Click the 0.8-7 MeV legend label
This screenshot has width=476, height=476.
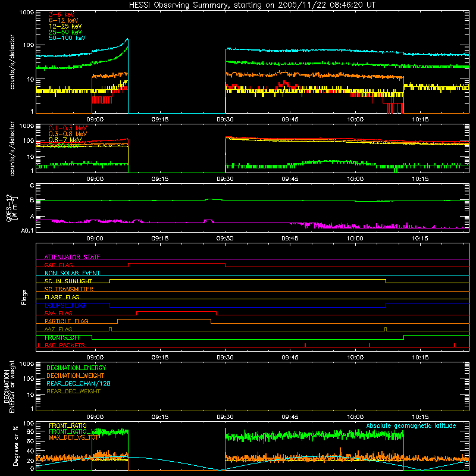coord(65,140)
